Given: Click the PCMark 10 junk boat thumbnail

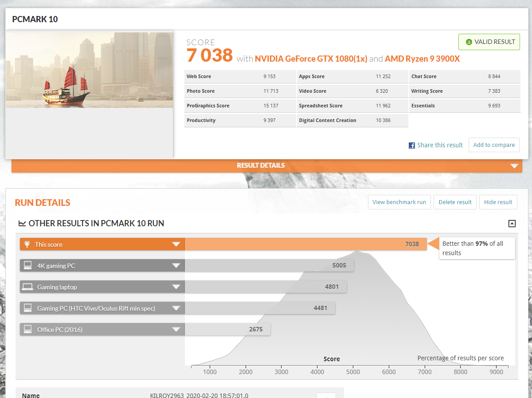Looking at the screenshot, I should (x=90, y=70).
